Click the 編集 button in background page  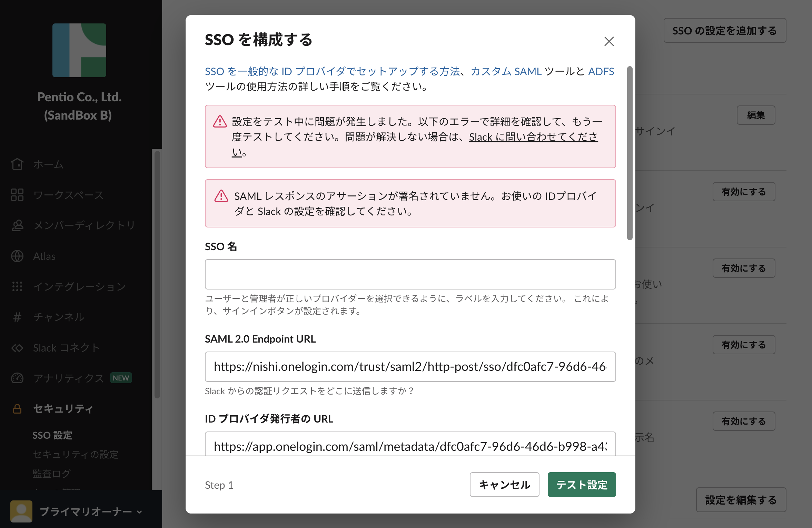click(x=756, y=115)
